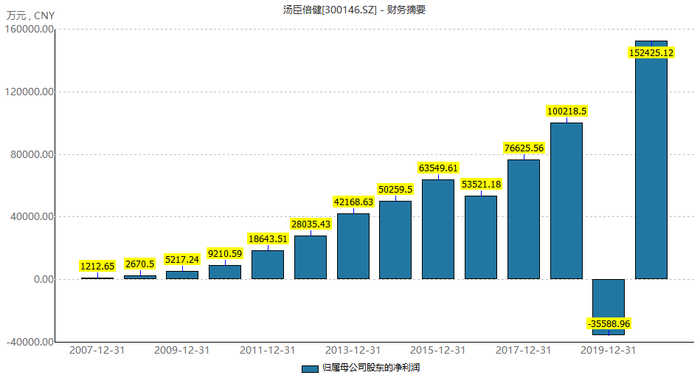This screenshot has width=700, height=378.
Task: Select the bar labeled 152425.12
Action: [x=651, y=160]
